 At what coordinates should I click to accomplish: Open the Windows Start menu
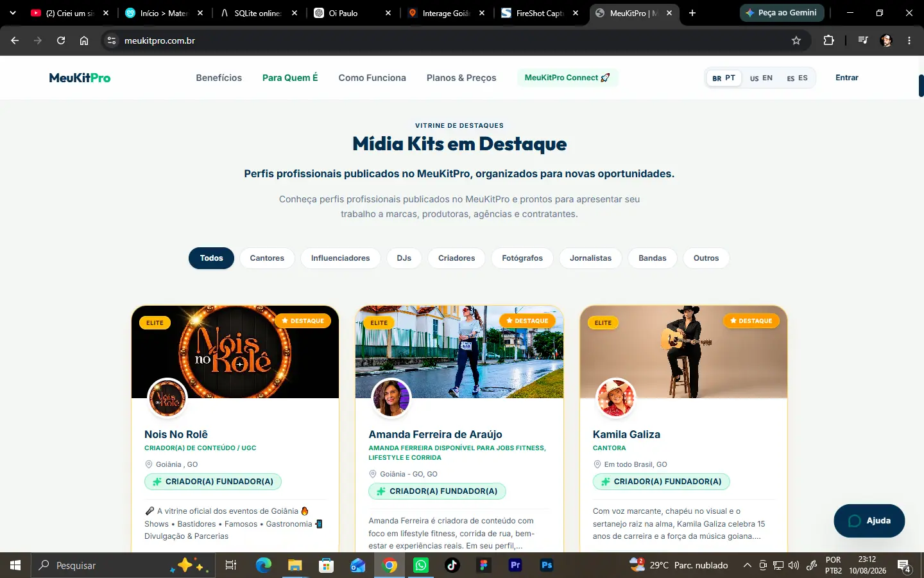tap(15, 565)
